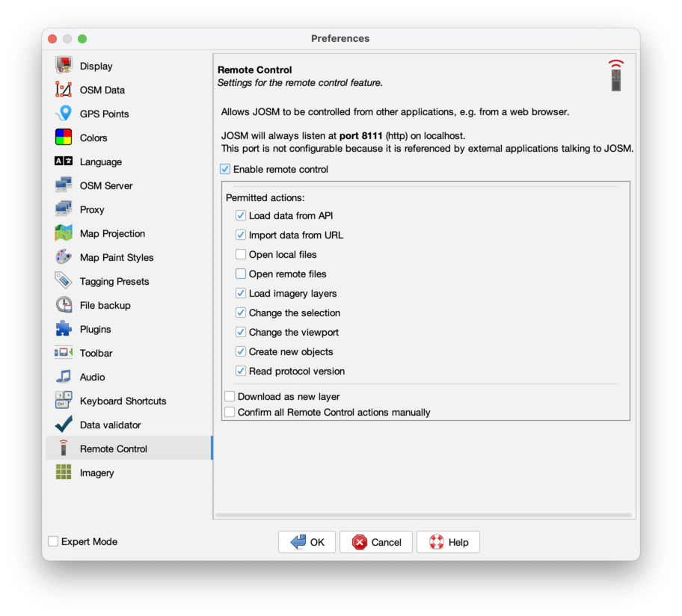
Task: Enable Open remote files permission
Action: [241, 274]
